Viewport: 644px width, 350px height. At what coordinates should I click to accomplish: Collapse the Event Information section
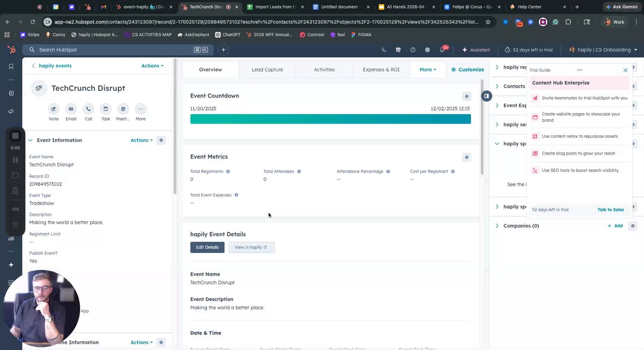click(30, 140)
